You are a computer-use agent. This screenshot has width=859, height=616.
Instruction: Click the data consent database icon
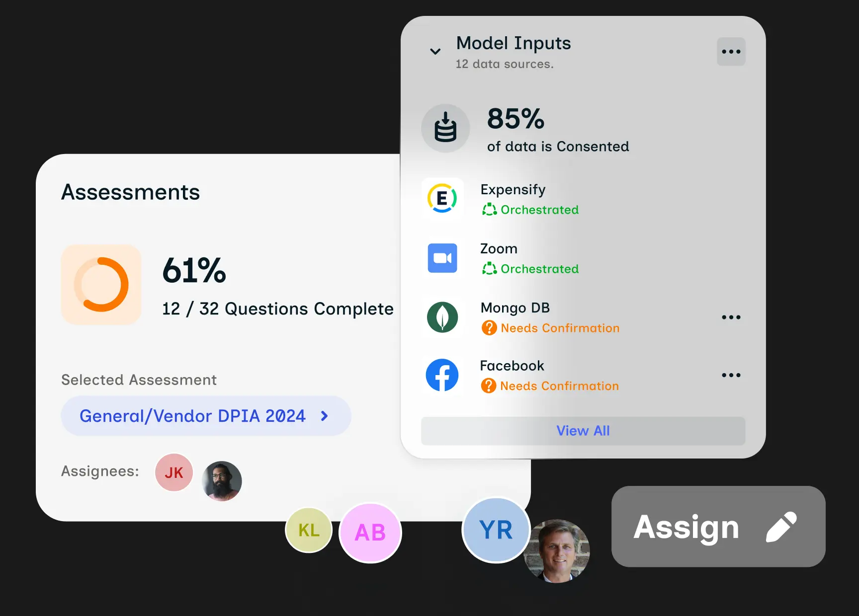pos(445,128)
